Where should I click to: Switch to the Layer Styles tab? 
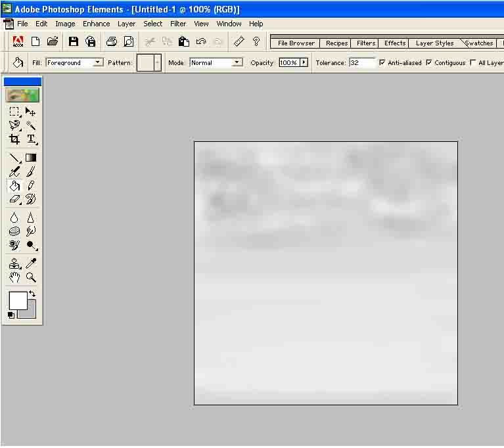click(x=434, y=43)
